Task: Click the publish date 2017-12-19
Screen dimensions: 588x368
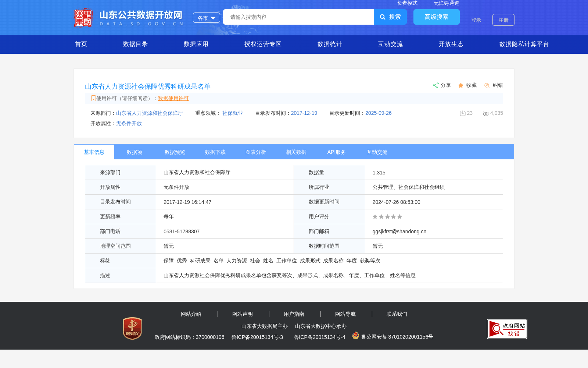Action: [304, 113]
